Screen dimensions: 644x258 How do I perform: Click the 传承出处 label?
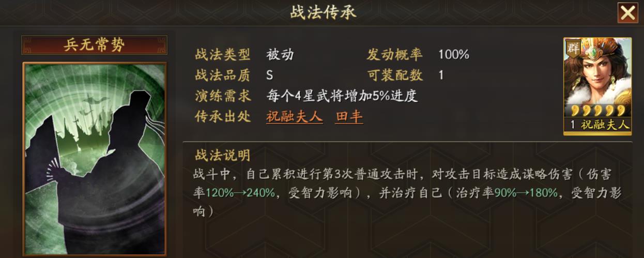223,116
